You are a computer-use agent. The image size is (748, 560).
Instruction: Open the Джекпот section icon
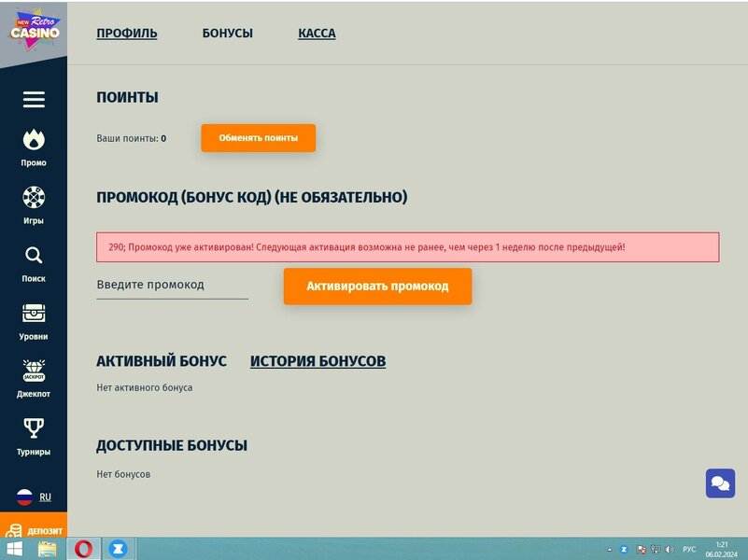pos(34,371)
